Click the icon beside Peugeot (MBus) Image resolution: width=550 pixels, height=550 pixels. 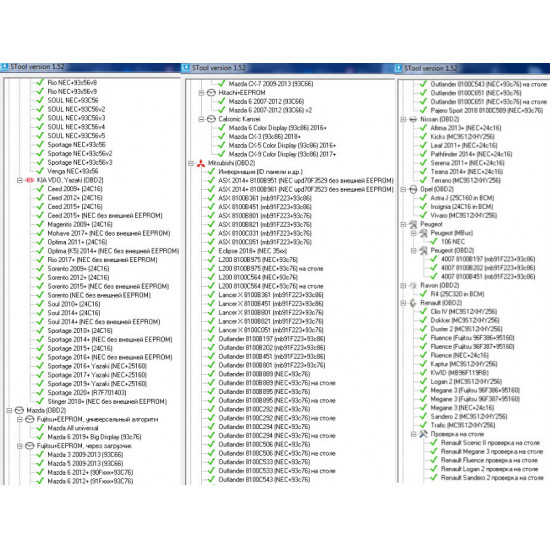pos(424,233)
